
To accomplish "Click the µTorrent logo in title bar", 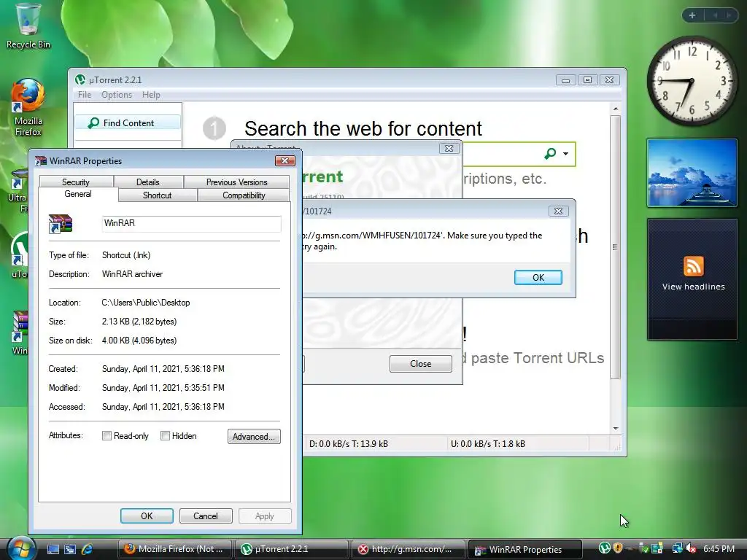I will coord(80,80).
